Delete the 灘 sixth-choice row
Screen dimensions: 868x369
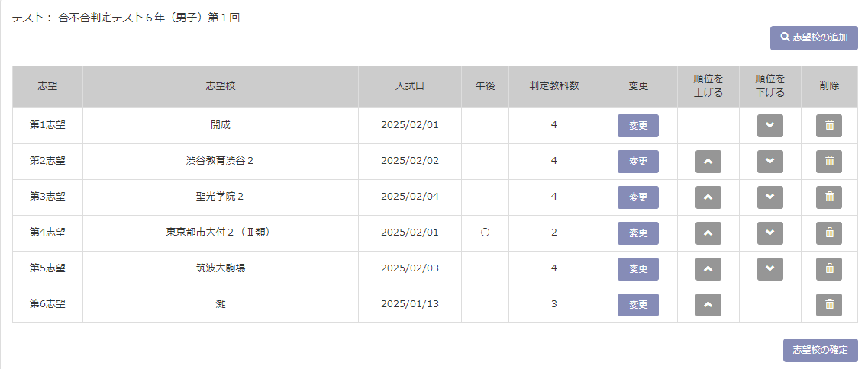(829, 305)
